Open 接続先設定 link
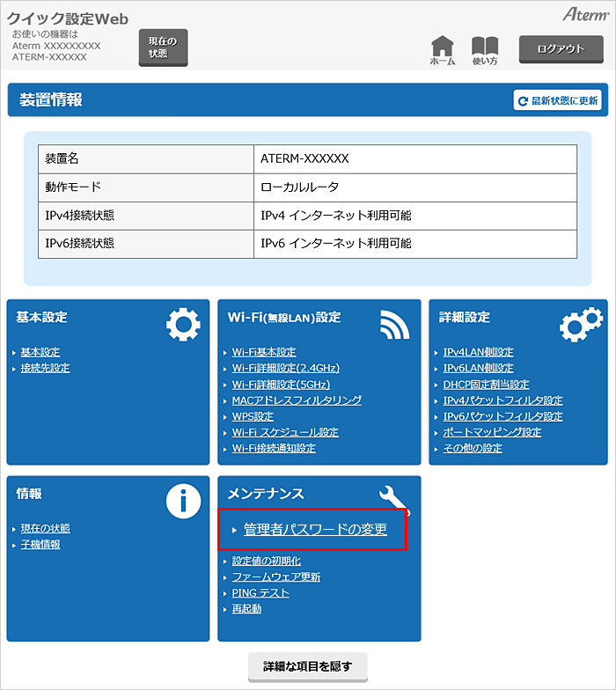616x690 pixels. 45,368
